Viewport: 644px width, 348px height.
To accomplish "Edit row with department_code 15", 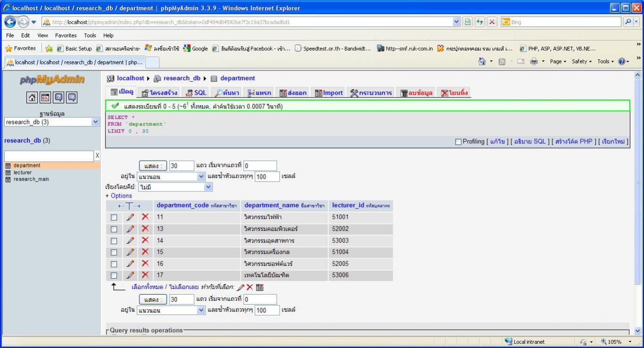I will pos(131,252).
